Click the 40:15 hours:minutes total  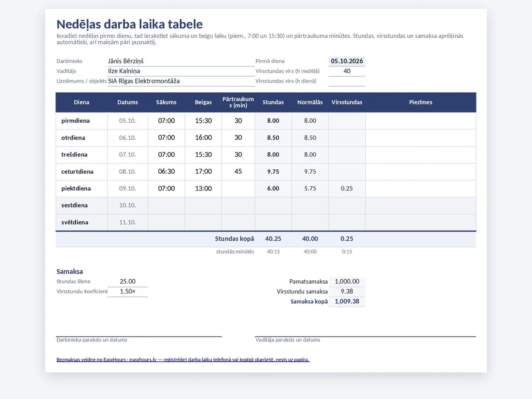(x=273, y=251)
